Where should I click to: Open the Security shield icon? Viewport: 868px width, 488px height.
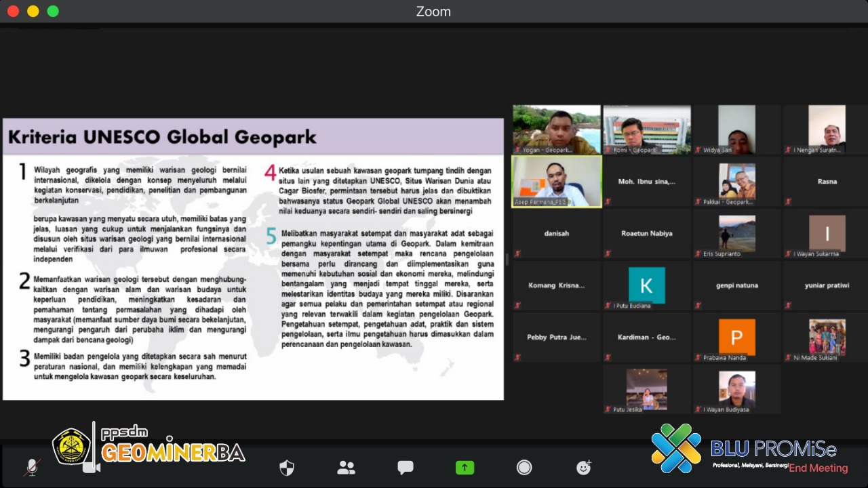pyautogui.click(x=287, y=468)
